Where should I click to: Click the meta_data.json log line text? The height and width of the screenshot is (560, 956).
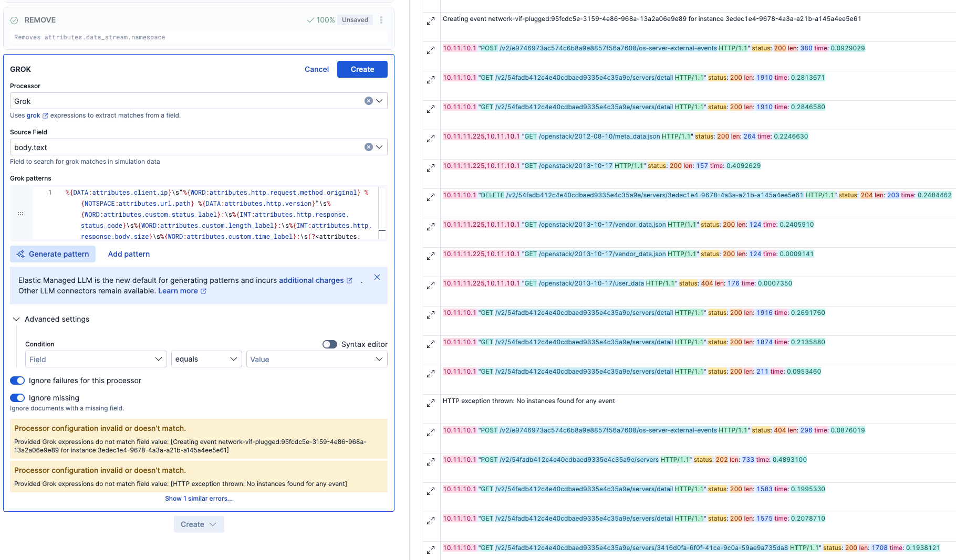626,136
